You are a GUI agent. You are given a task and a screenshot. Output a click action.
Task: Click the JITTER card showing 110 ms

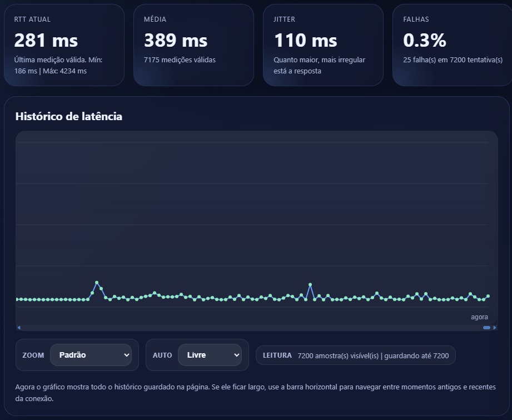(323, 45)
